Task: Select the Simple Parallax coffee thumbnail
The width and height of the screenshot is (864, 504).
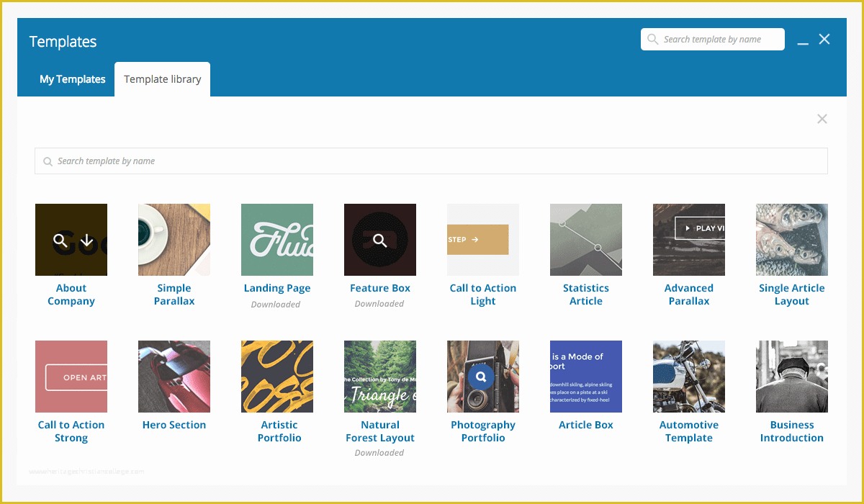Action: (x=174, y=239)
